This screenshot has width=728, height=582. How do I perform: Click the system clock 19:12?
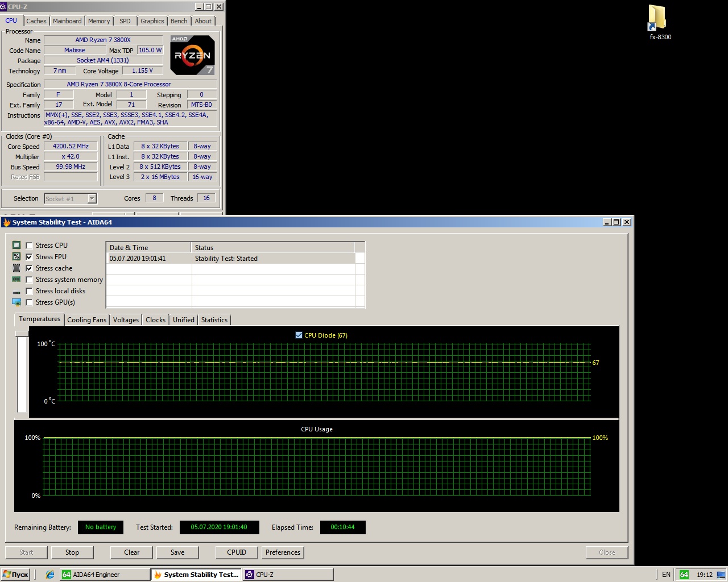[705, 575]
